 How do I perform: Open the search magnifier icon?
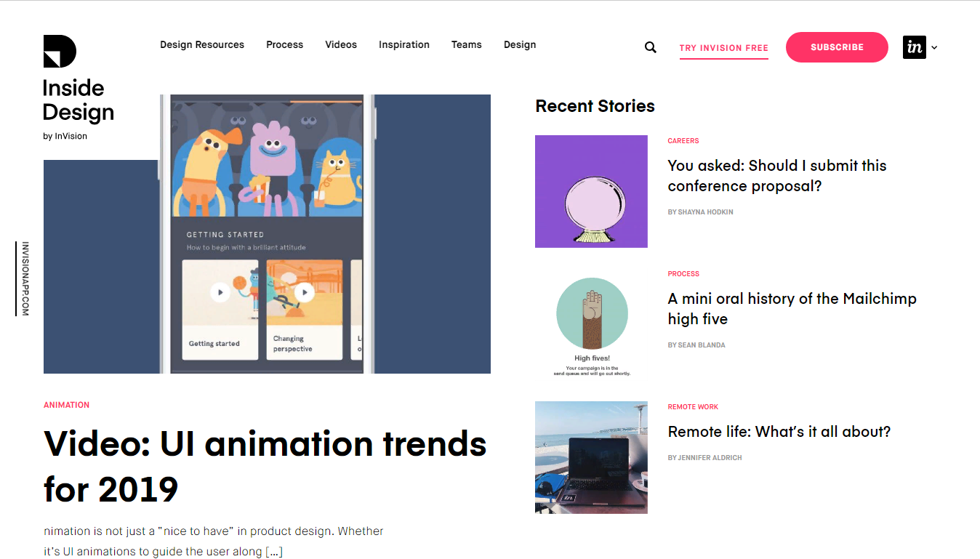650,47
